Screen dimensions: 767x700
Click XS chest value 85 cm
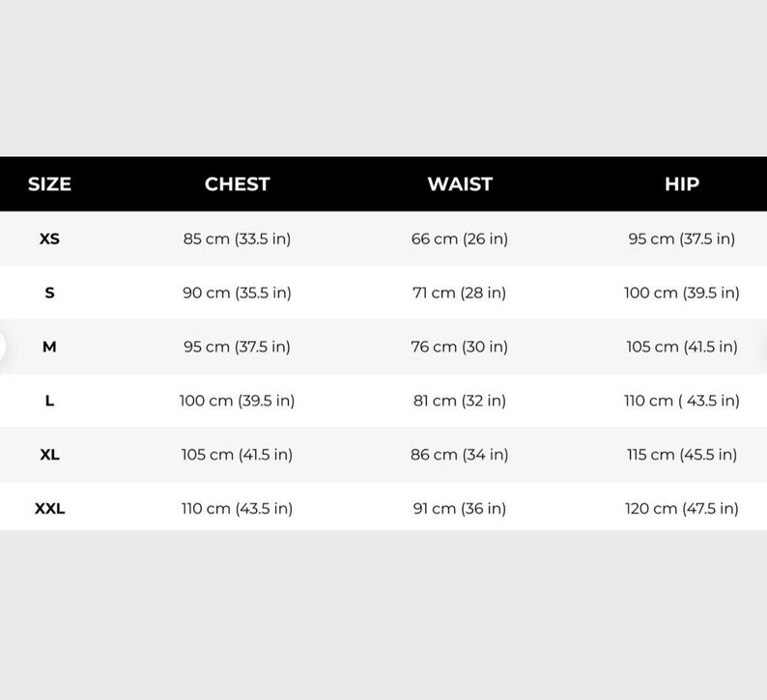(x=238, y=239)
